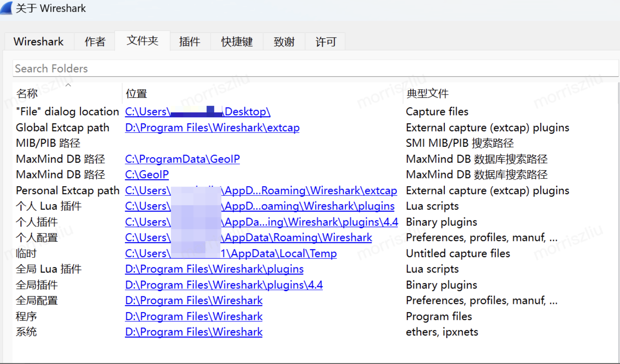
Task: Click the Search Folders input field
Action: tap(315, 68)
